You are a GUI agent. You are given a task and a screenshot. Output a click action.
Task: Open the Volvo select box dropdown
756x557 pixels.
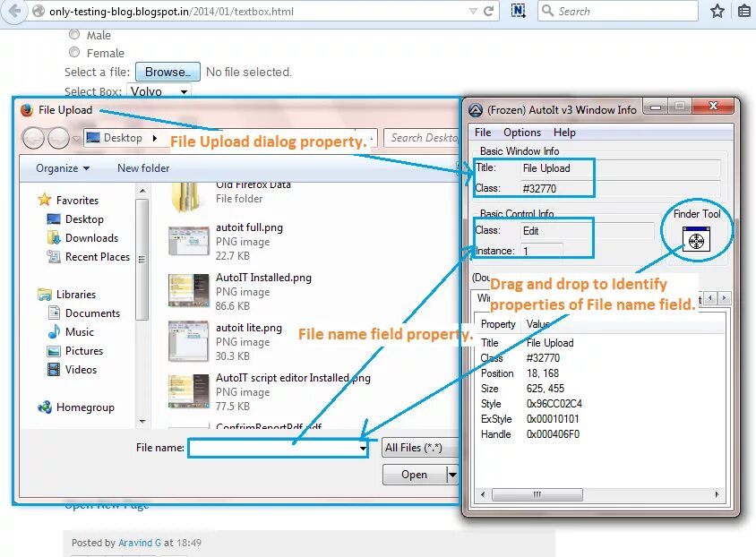159,91
